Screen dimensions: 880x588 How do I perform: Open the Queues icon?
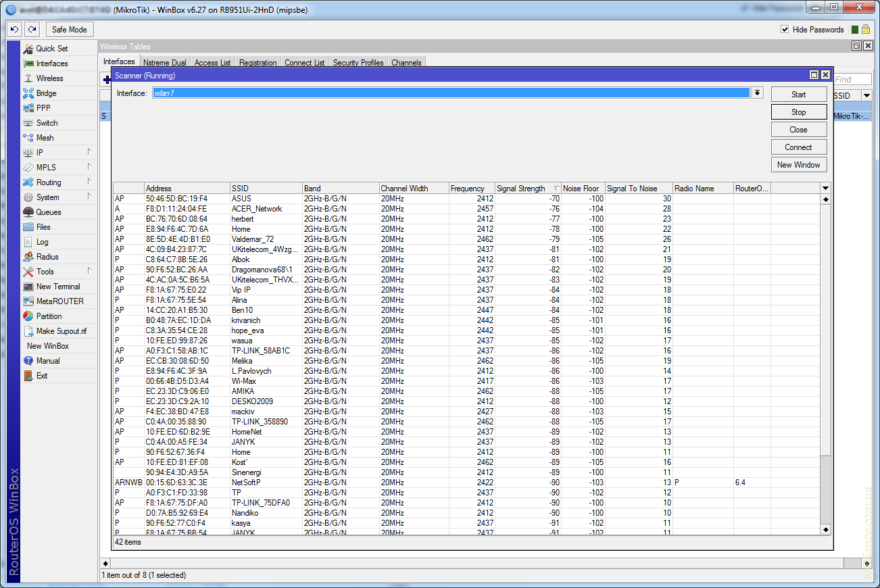(x=28, y=212)
